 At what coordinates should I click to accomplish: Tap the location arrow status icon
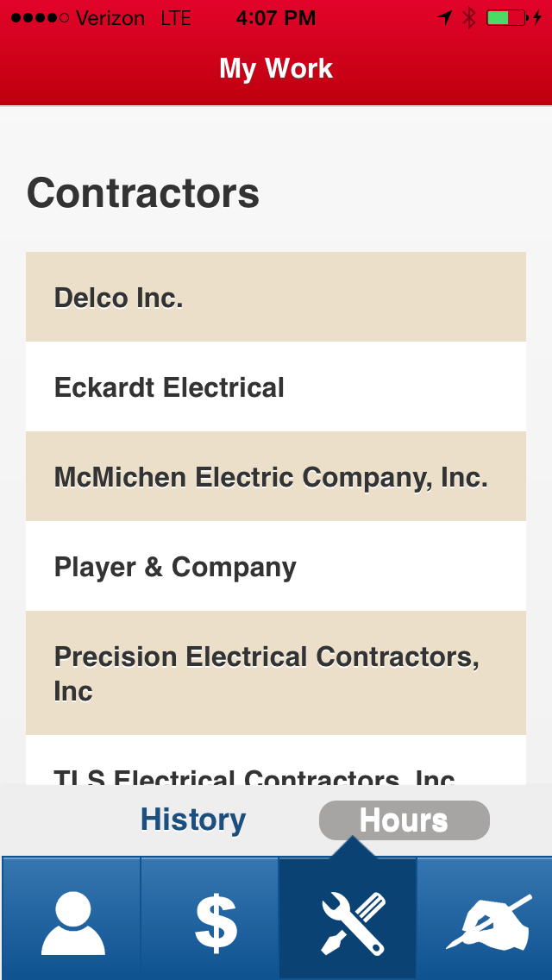(445, 17)
